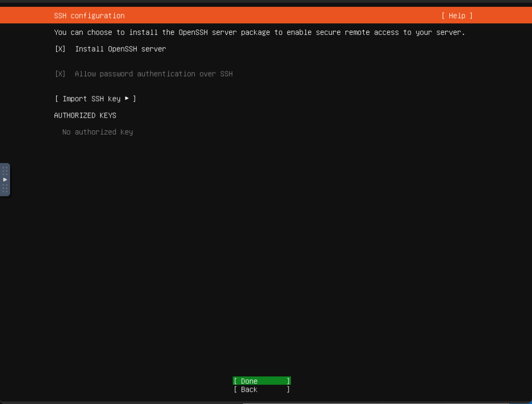The height and width of the screenshot is (404, 532).
Task: Toggle the Allow password authentication checkbox
Action: (60, 74)
